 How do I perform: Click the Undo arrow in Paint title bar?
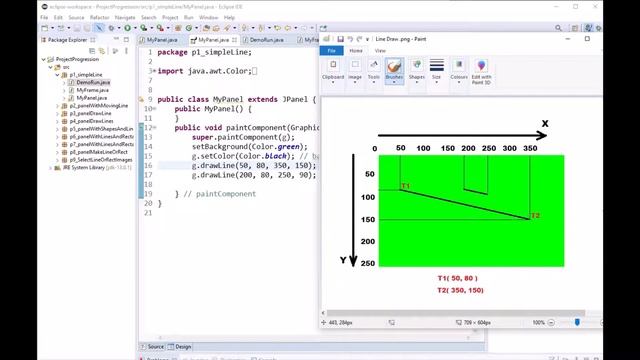(350, 39)
